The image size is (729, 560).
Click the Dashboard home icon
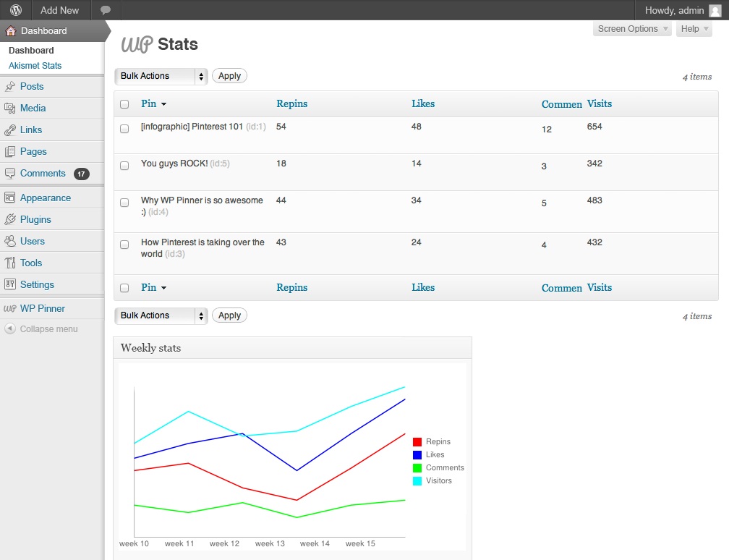[11, 30]
